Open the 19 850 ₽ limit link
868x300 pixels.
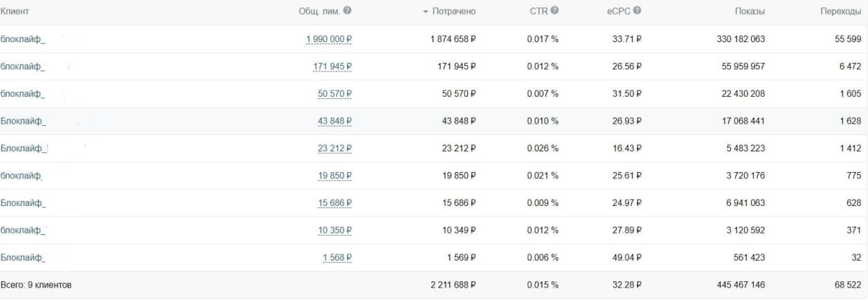pyautogui.click(x=335, y=176)
